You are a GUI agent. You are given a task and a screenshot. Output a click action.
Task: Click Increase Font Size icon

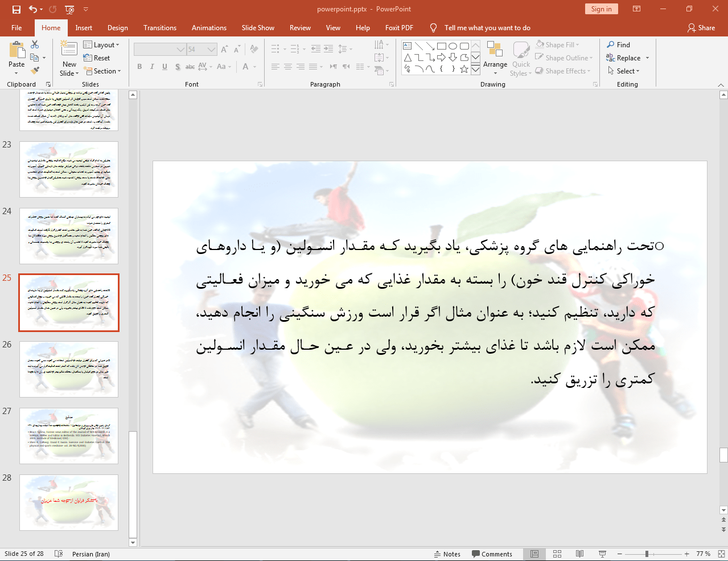224,50
